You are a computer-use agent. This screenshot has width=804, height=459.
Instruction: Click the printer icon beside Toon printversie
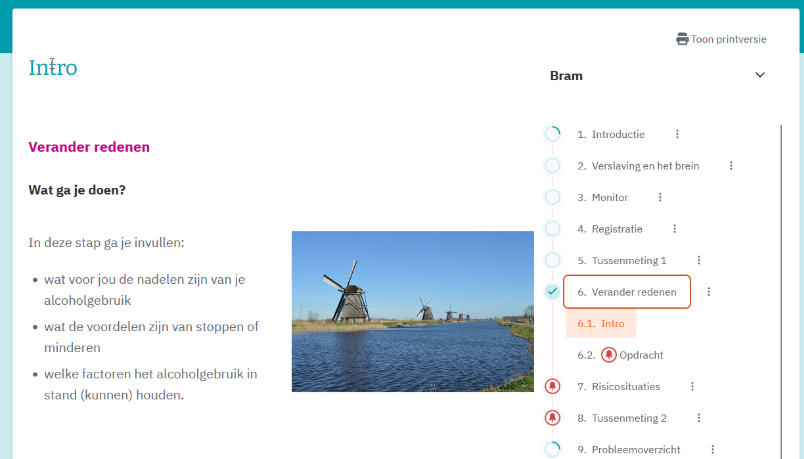pyautogui.click(x=682, y=39)
